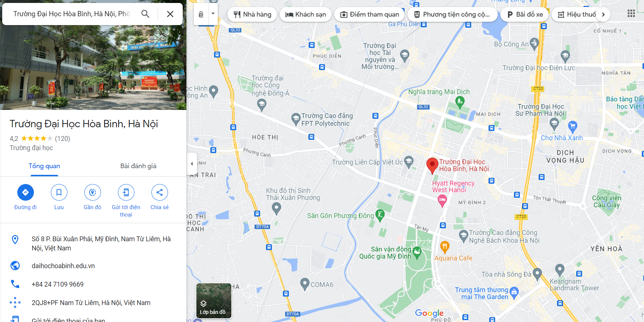Screen dimensions: 644x322
Task: Click the Đường đi directions icon
Action: [x=25, y=192]
